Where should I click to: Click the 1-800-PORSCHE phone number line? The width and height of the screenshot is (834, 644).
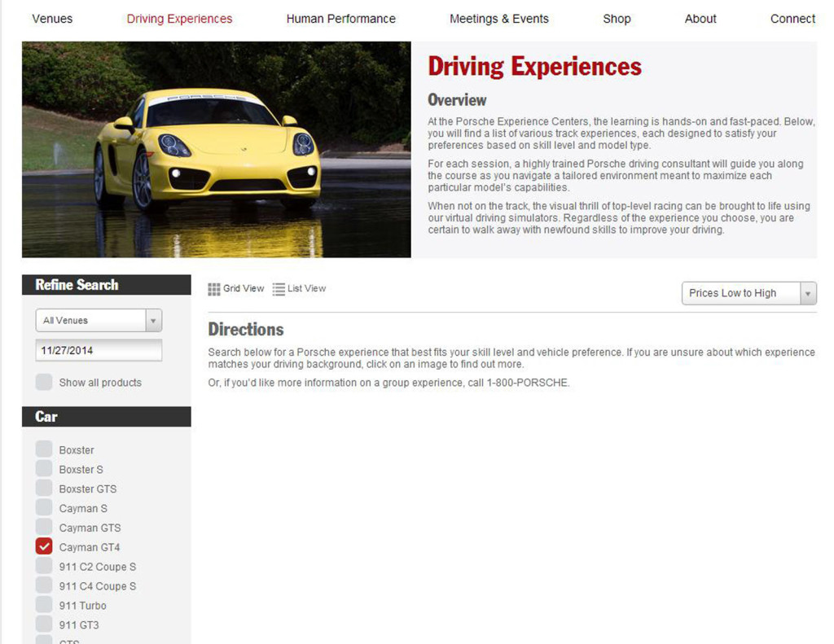[388, 383]
